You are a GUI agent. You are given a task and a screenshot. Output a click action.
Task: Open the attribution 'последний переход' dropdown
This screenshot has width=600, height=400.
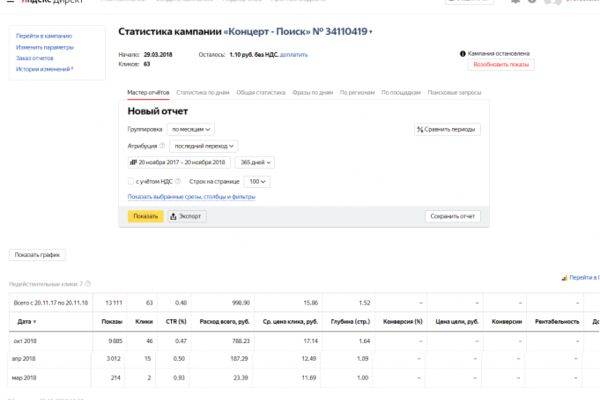204,146
